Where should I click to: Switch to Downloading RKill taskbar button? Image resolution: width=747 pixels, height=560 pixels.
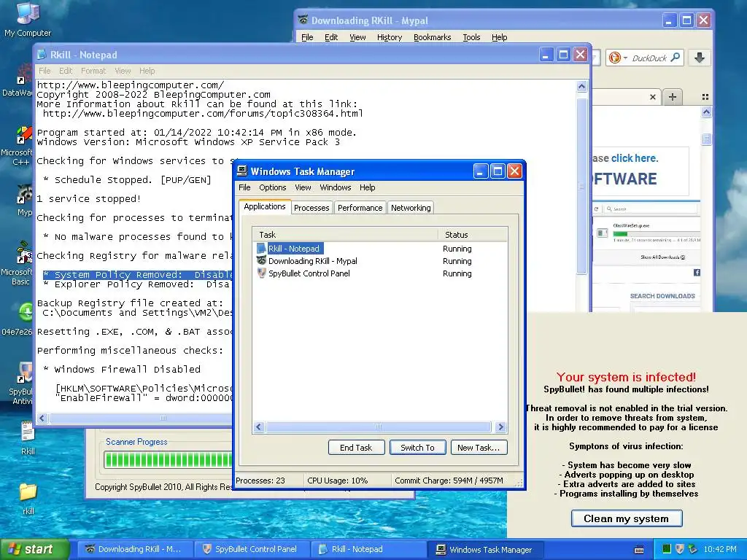pos(135,549)
